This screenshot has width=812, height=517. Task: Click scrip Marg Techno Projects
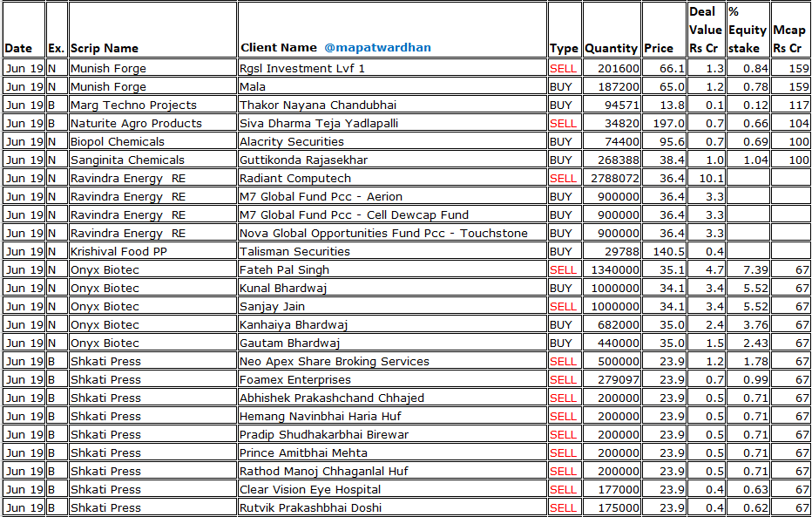pos(133,105)
